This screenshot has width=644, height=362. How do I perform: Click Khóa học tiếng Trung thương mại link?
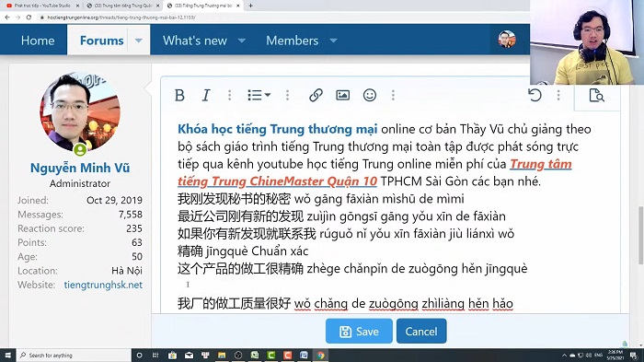278,129
